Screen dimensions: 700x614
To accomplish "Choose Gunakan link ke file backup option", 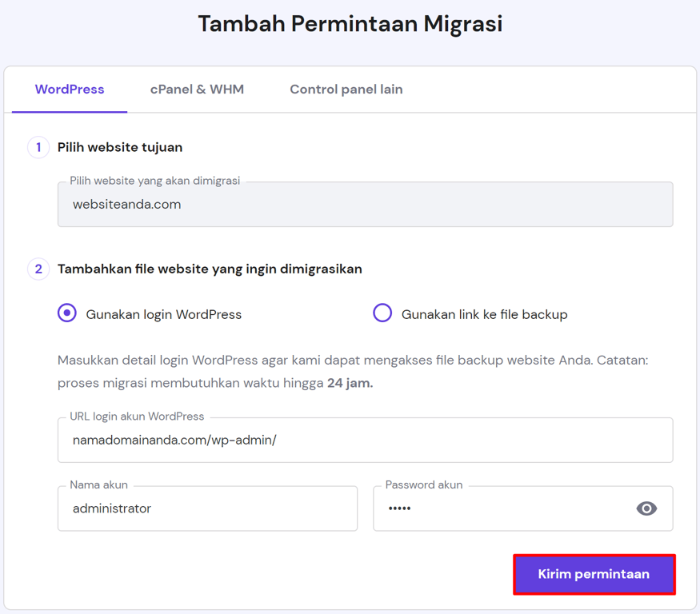I will [x=382, y=313].
